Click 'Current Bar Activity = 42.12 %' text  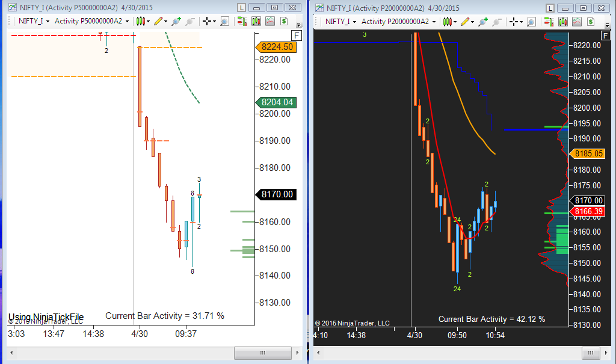click(491, 319)
